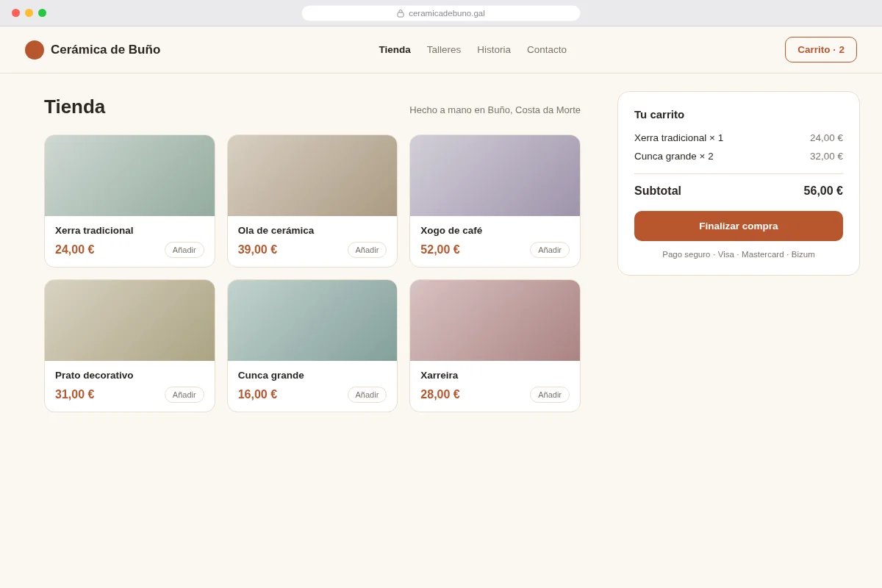Open the Xogo de café product image
The image size is (882, 588).
pyautogui.click(x=495, y=176)
